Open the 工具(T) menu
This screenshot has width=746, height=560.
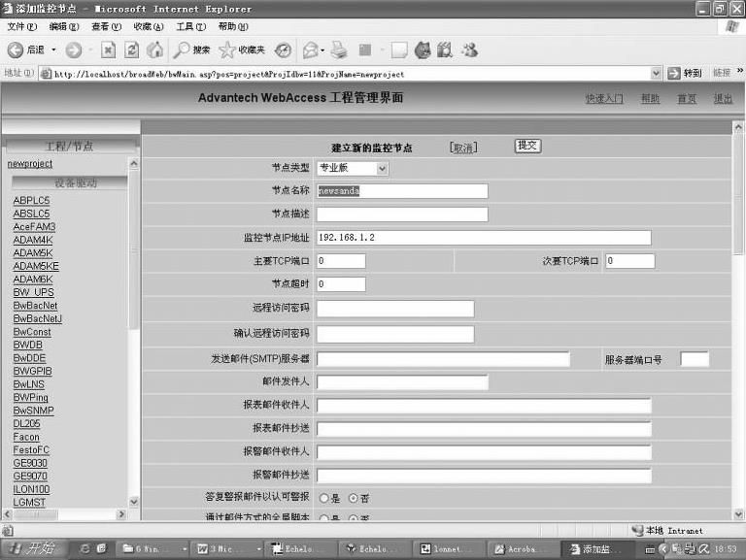(191, 26)
